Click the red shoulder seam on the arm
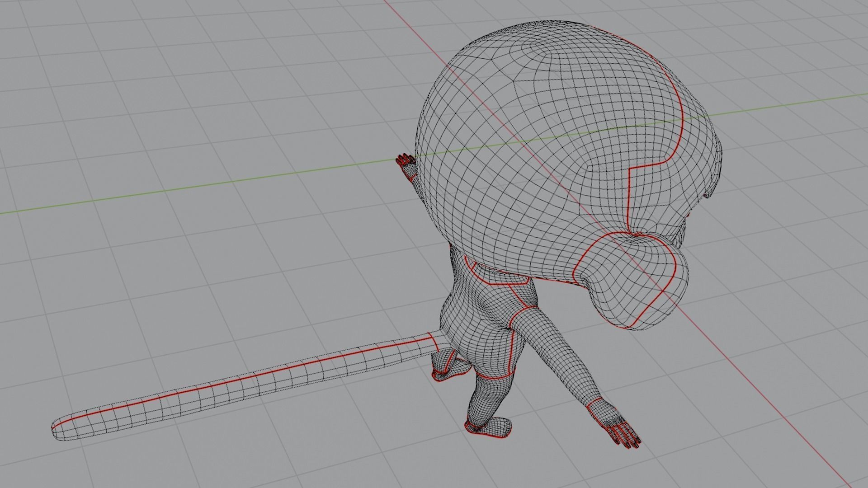 [x=519, y=313]
